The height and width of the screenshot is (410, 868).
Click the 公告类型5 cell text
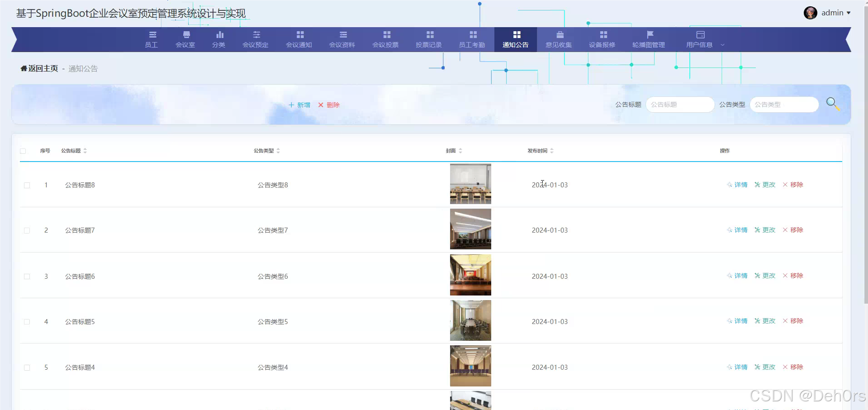pos(273,322)
